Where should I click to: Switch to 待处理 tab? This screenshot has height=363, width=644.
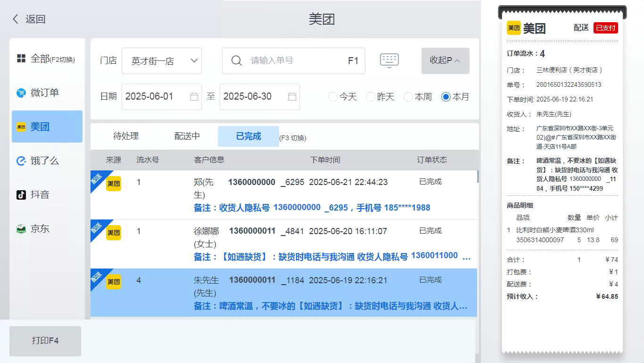(x=126, y=136)
